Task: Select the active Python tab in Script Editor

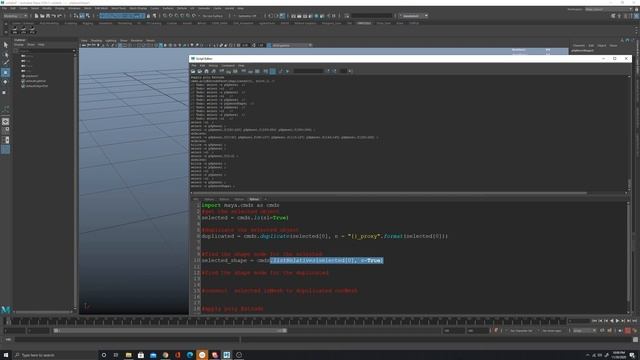Action: (254, 199)
